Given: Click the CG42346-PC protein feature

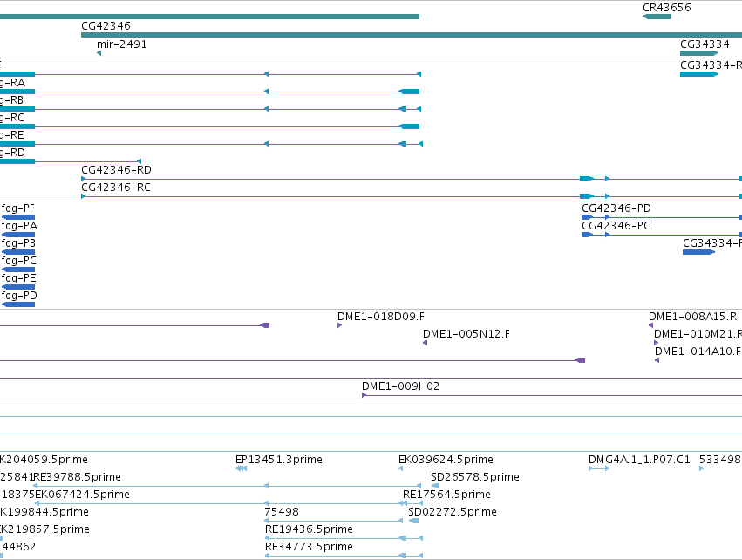Looking at the screenshot, I should point(662,235).
